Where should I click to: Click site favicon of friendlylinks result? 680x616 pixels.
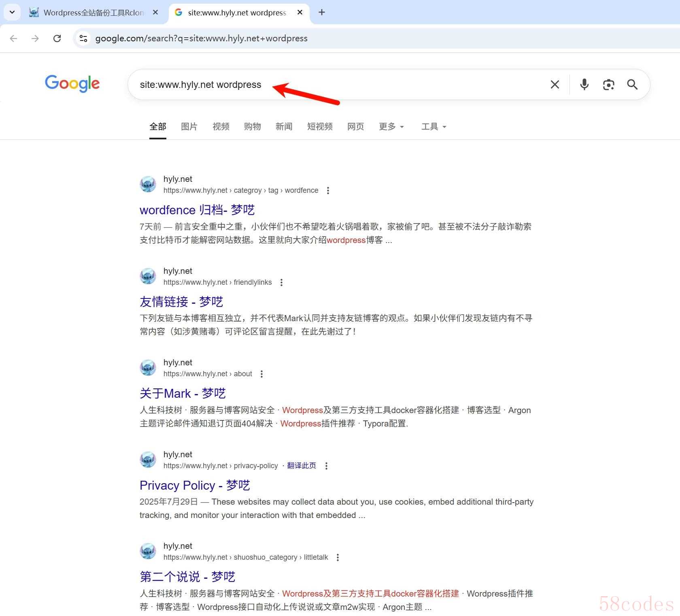pyautogui.click(x=148, y=276)
